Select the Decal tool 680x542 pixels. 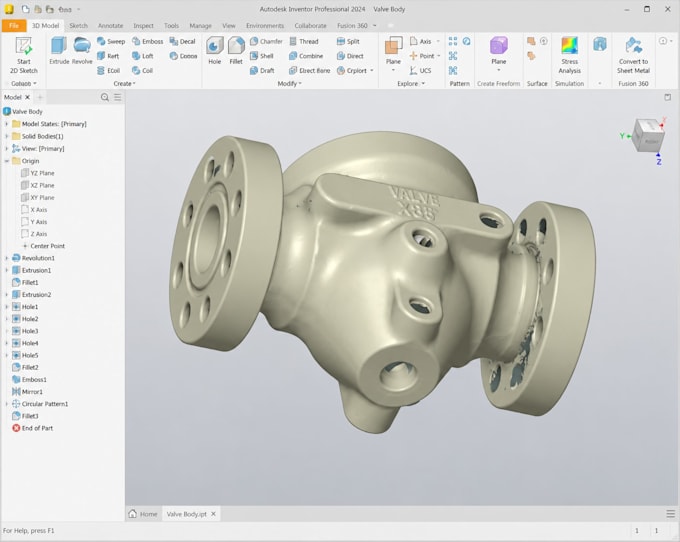point(183,41)
